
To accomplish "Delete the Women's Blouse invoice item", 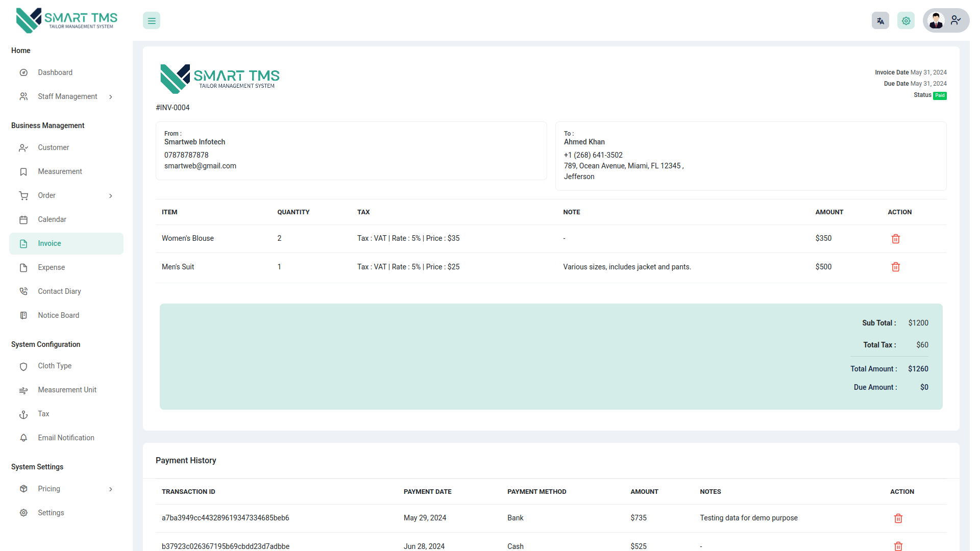I will (895, 238).
